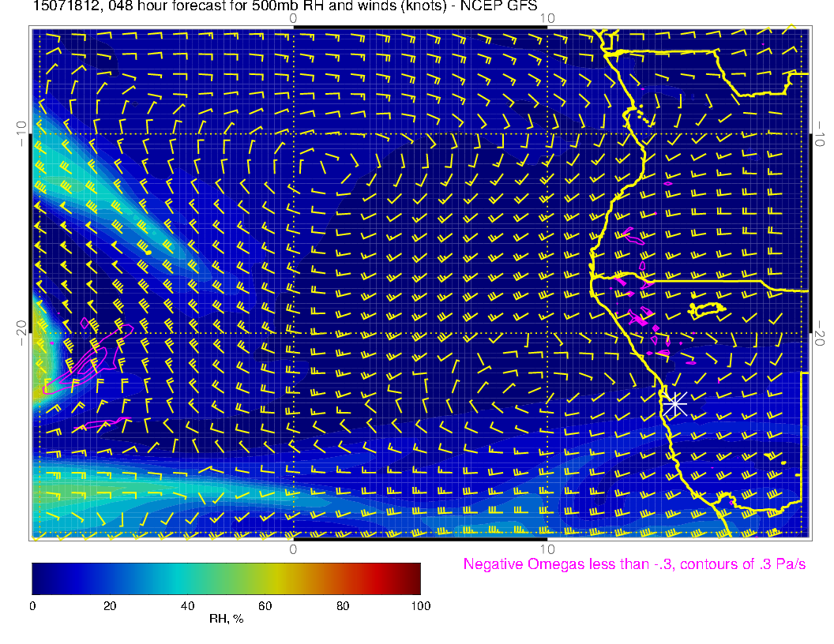Viewport: 834px width, 644px height.
Task: Click the small yellow island outline offshore
Action: pyautogui.click(x=707, y=309)
